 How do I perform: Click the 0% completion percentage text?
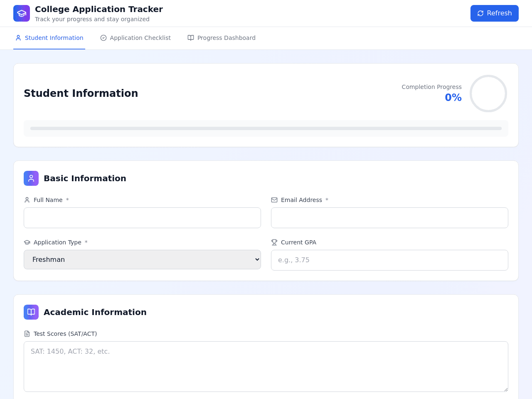453,98
